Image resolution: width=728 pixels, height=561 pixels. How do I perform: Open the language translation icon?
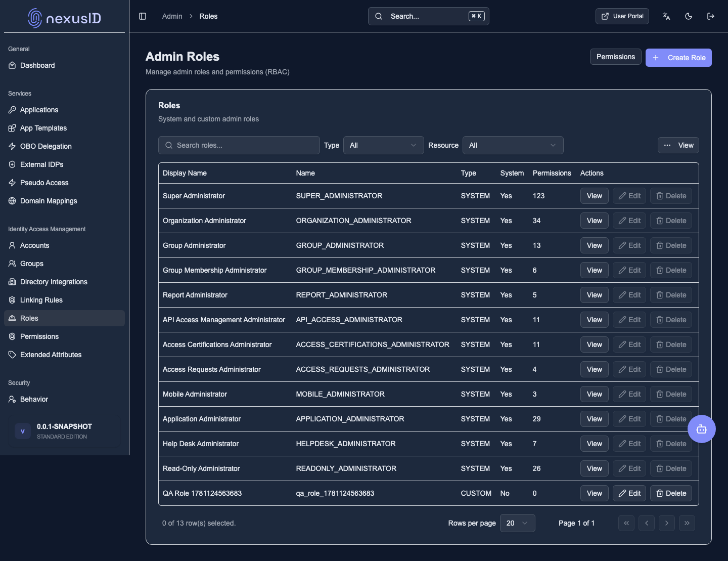(x=666, y=16)
